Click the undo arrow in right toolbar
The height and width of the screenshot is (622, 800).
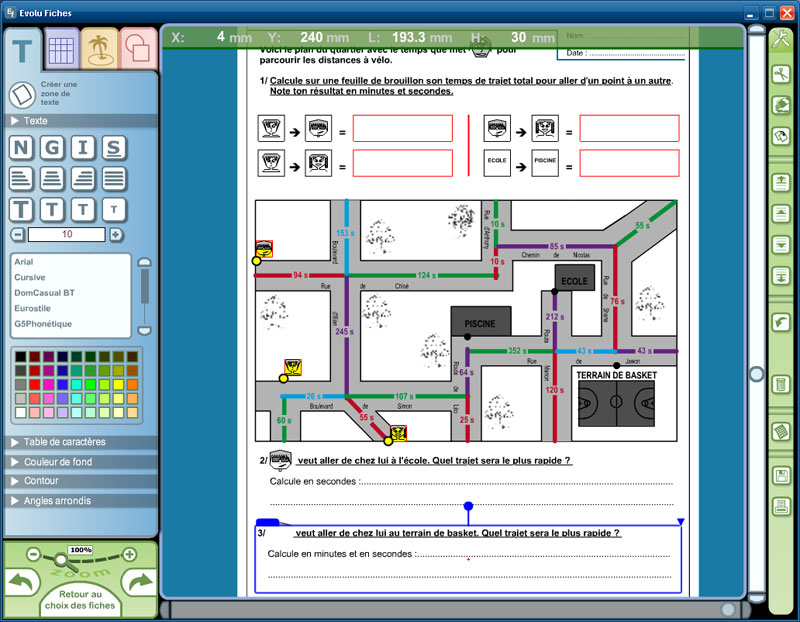pyautogui.click(x=781, y=322)
